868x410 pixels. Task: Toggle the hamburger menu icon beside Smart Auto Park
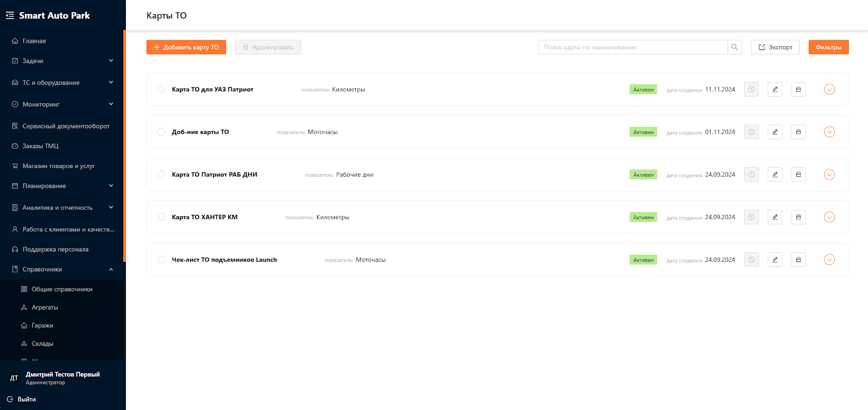point(10,16)
